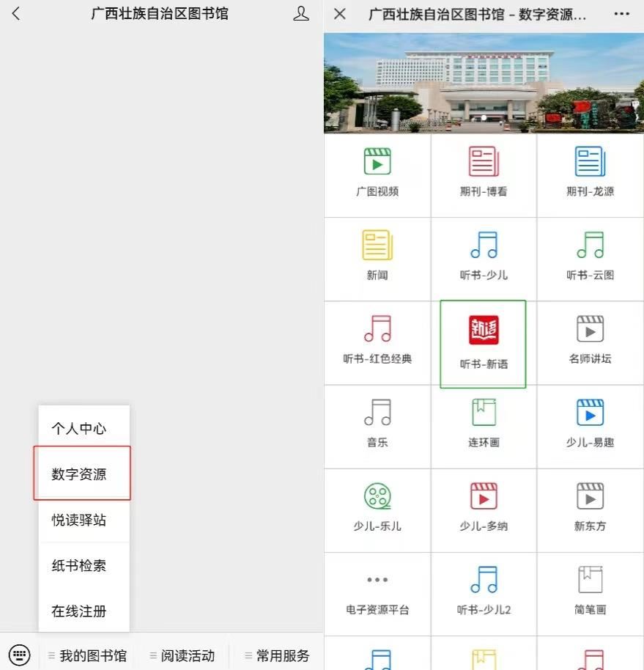Open 期刊-龙源 periodical icon
This screenshot has width=644, height=670.
pyautogui.click(x=591, y=161)
